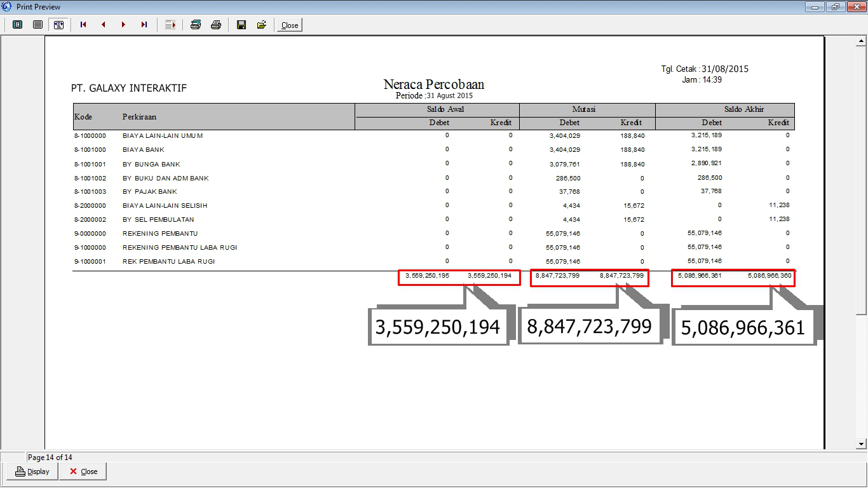Save the report using the floppy icon
868x488 pixels.
(241, 25)
